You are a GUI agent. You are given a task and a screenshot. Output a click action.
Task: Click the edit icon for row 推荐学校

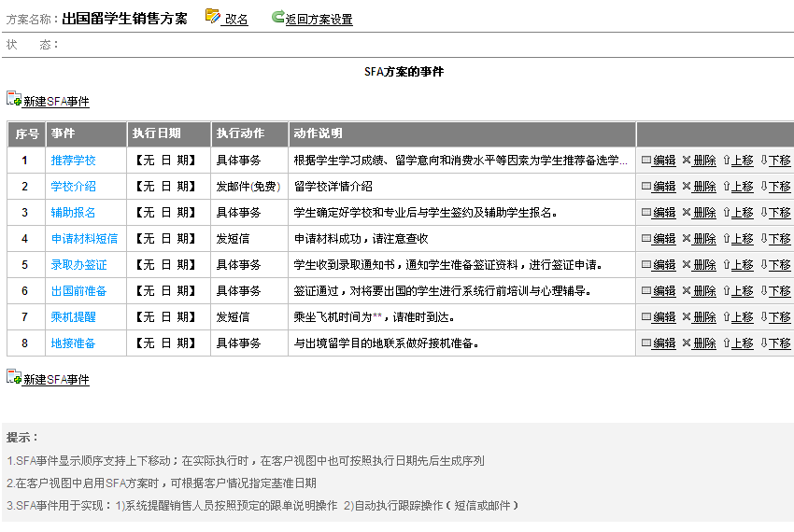pyautogui.click(x=645, y=161)
